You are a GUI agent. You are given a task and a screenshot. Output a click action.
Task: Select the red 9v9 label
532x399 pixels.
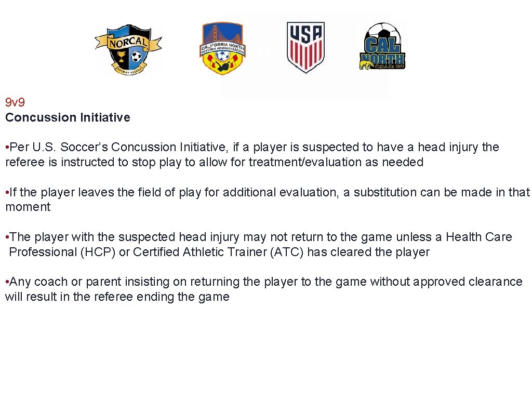point(15,102)
